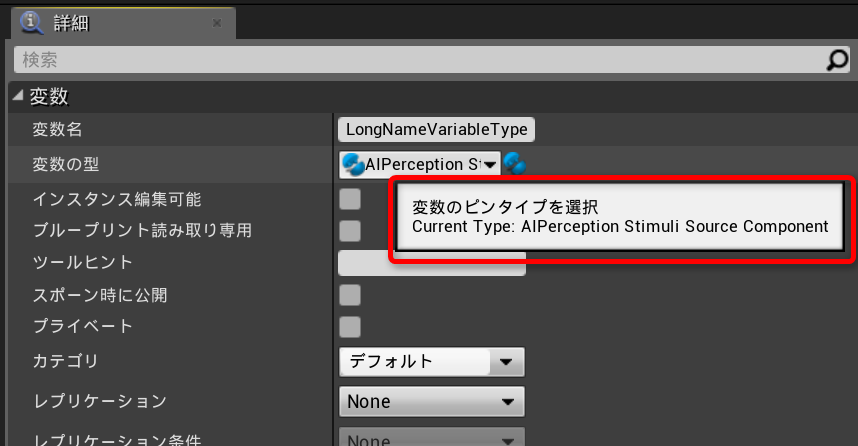The height and width of the screenshot is (446, 858).
Task: Click the container type icon beside type dropdown
Action: pyautogui.click(x=514, y=164)
